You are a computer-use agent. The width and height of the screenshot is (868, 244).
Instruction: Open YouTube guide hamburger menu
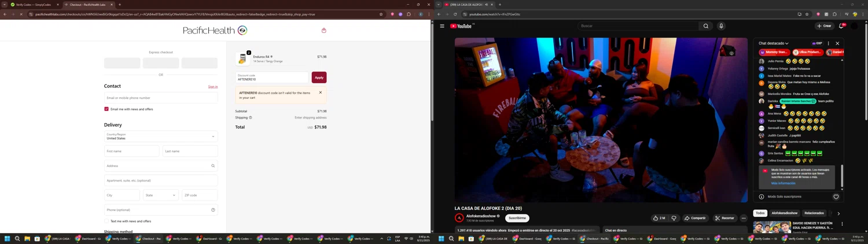coord(442,26)
